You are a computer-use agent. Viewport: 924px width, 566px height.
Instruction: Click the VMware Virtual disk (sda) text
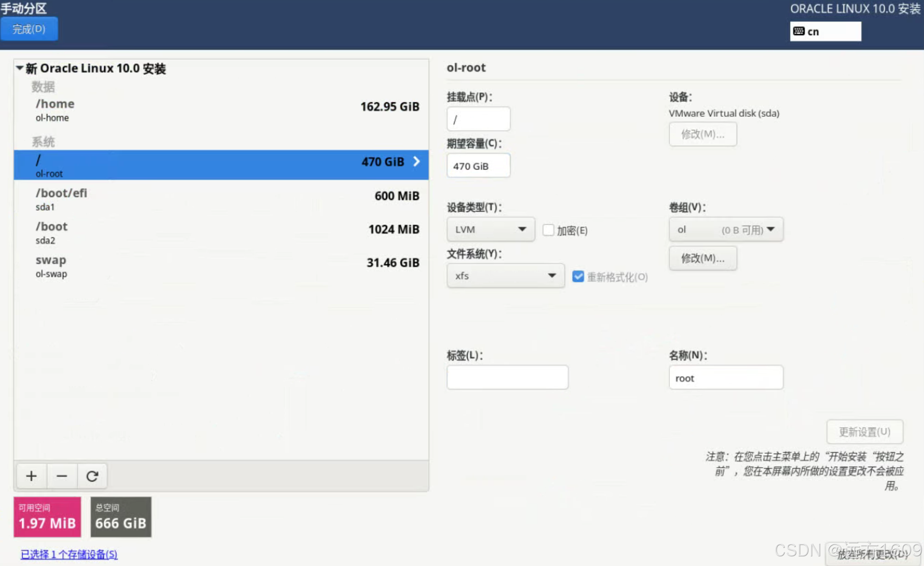(724, 113)
